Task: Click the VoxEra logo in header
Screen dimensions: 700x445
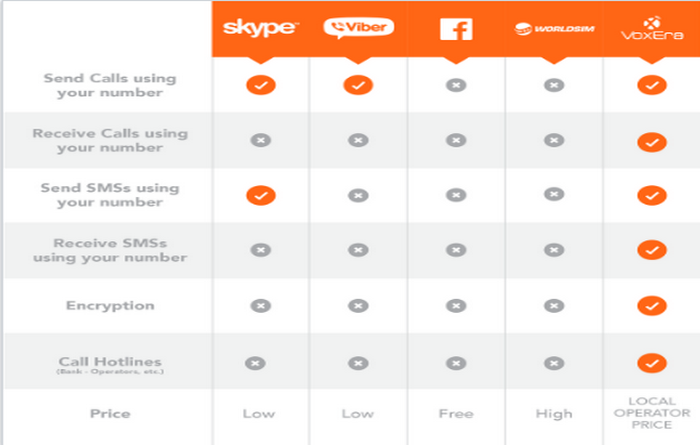Action: pyautogui.click(x=652, y=29)
